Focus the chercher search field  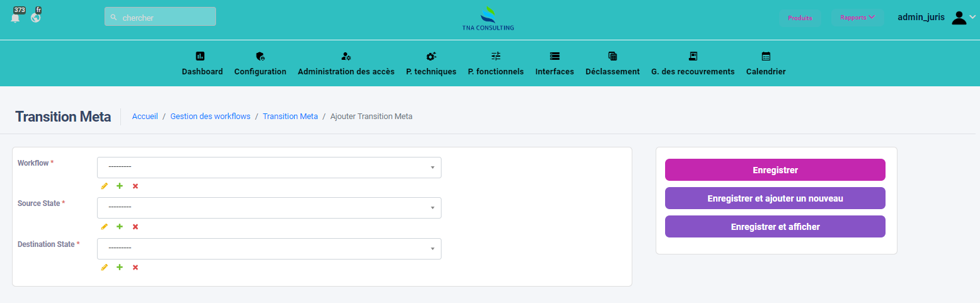point(161,18)
